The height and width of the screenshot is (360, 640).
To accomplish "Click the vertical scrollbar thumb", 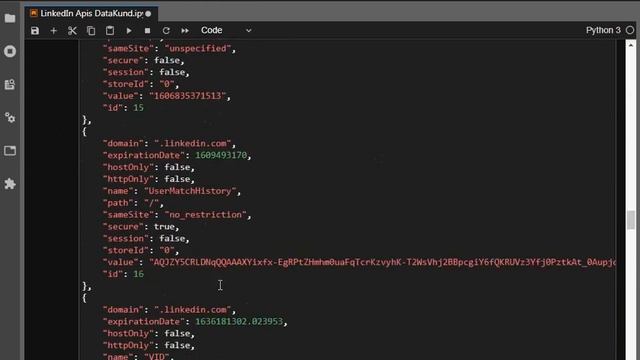I will [x=631, y=220].
